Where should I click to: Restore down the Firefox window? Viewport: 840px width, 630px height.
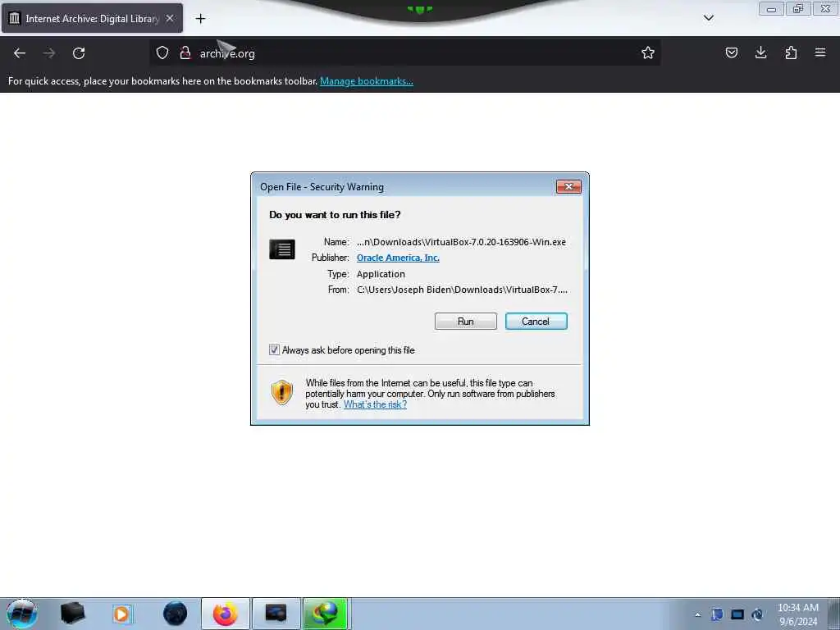[798, 8]
